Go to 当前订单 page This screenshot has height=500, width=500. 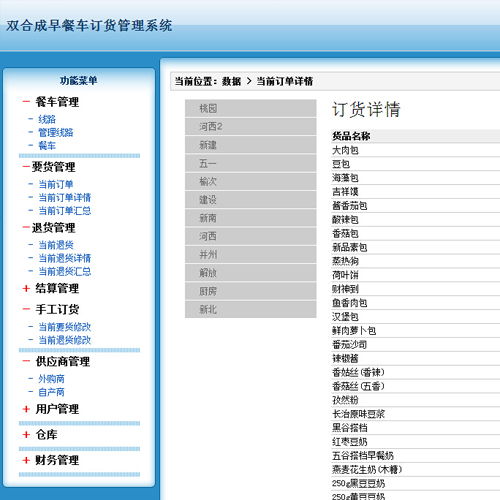click(x=56, y=184)
